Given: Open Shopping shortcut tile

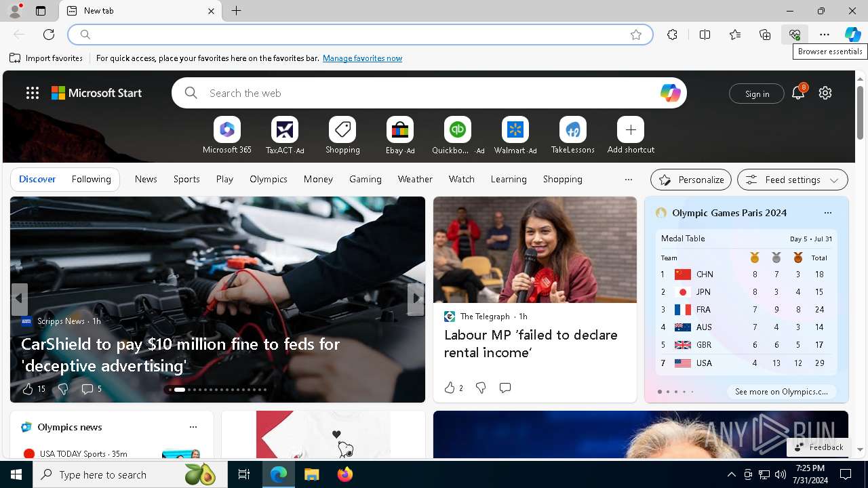Looking at the screenshot, I should coord(342,136).
